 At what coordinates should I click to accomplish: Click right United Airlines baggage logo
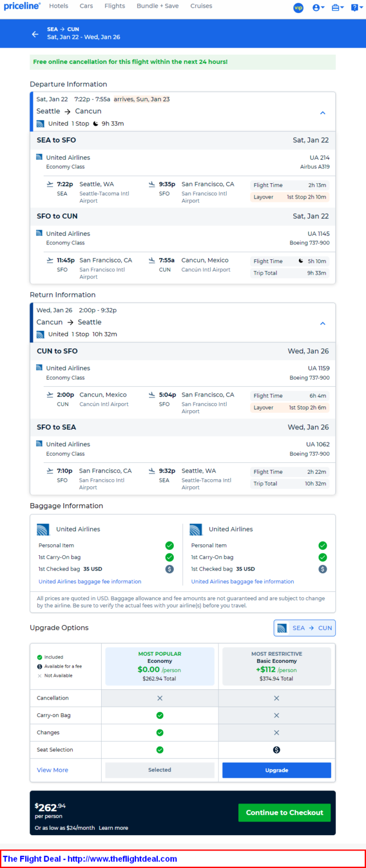[196, 529]
